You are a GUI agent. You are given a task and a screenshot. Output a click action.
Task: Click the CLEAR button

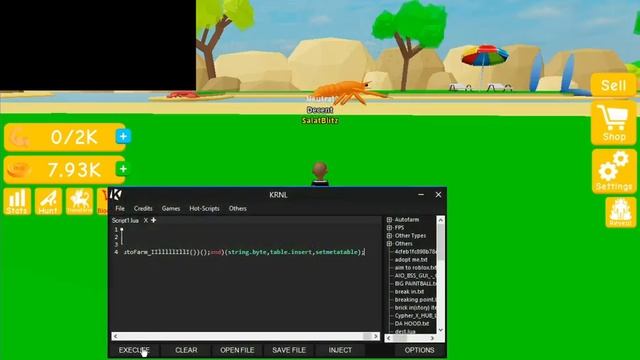(186, 350)
